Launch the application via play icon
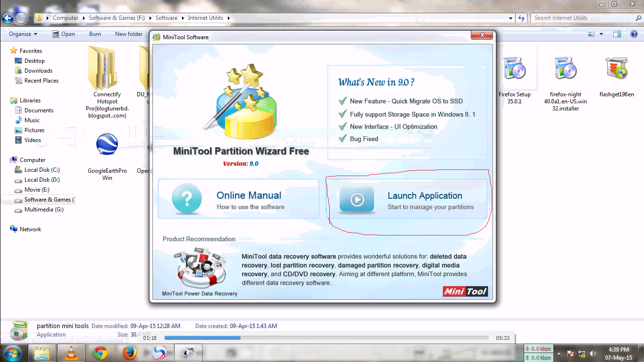The image size is (644, 362). coord(357,200)
